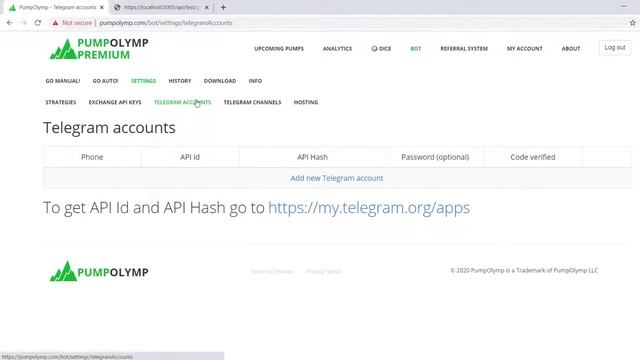Viewport: 640px width, 360px height.
Task: Click Add new Telegram account link
Action: click(337, 178)
